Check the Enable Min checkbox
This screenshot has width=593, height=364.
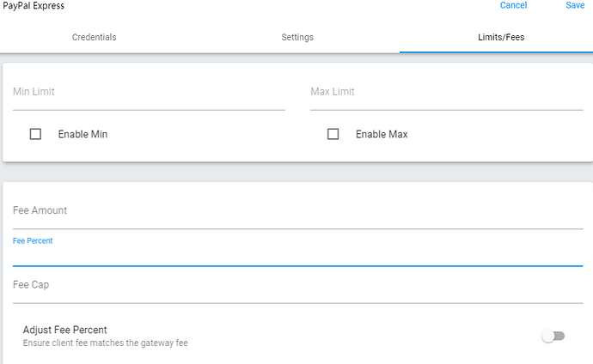point(35,134)
